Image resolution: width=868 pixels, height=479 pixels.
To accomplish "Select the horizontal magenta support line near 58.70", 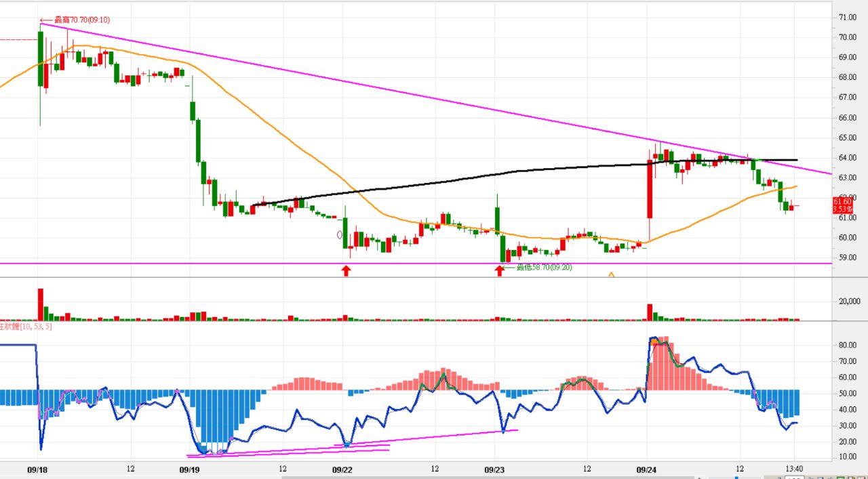I will (x=415, y=263).
